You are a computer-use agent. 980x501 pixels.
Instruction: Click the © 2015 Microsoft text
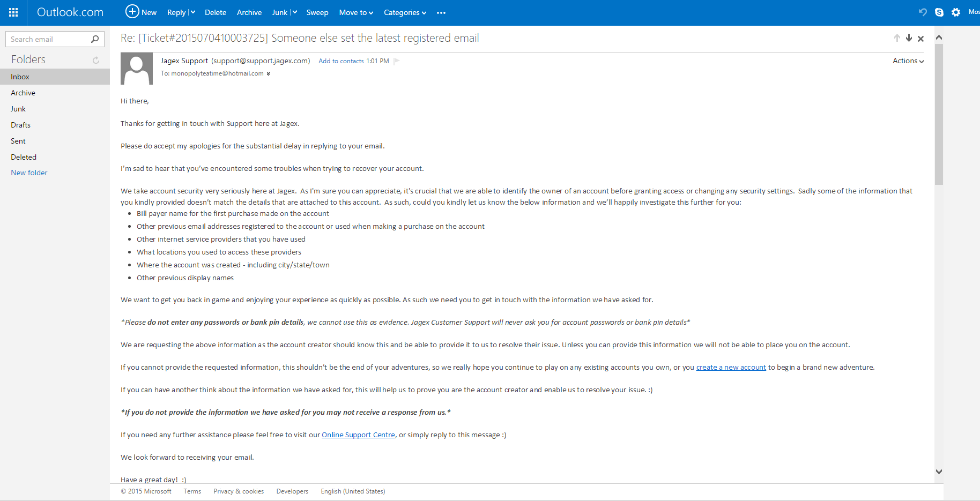[146, 491]
